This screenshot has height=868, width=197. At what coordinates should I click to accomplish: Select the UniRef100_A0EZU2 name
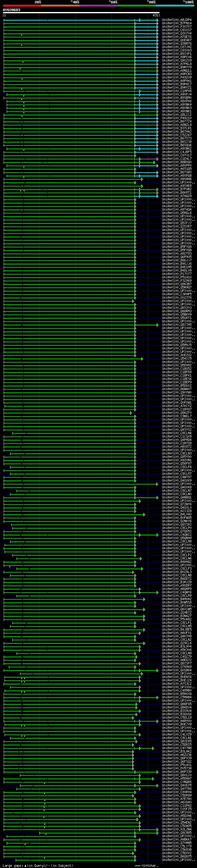pos(176,355)
